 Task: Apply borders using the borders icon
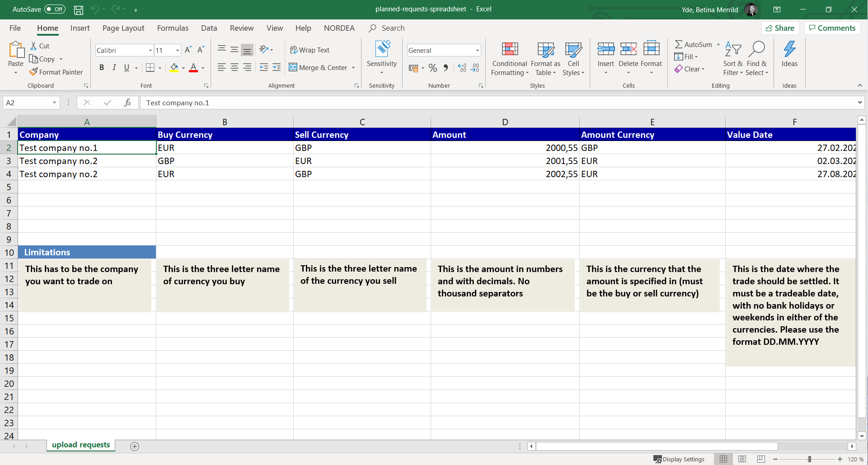(x=150, y=68)
